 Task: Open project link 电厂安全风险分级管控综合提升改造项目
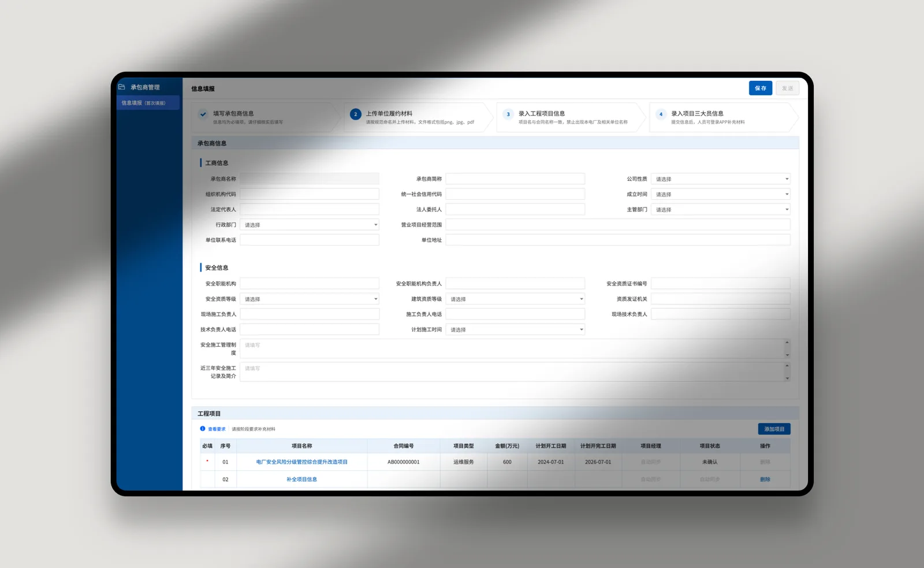pyautogui.click(x=302, y=462)
